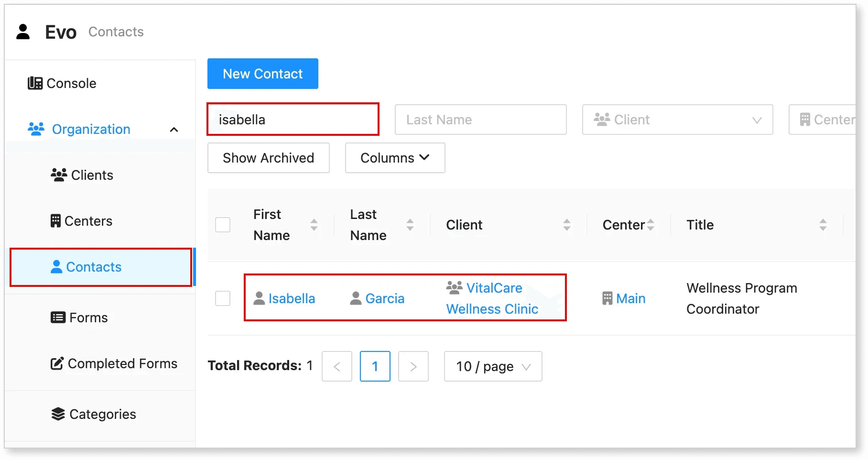Go to next page arrow
This screenshot has width=868, height=460.
click(x=413, y=366)
